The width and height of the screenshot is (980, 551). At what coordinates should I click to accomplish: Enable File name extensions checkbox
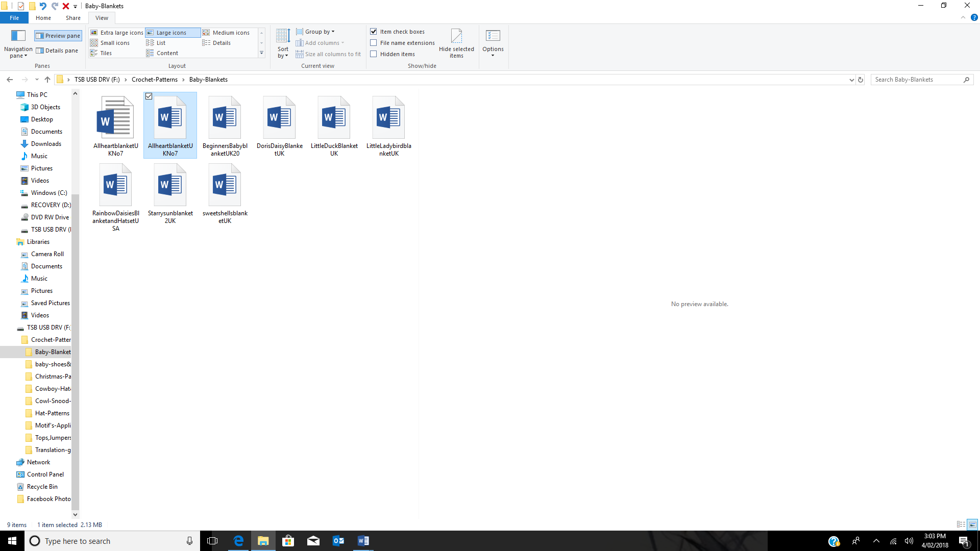pos(374,43)
